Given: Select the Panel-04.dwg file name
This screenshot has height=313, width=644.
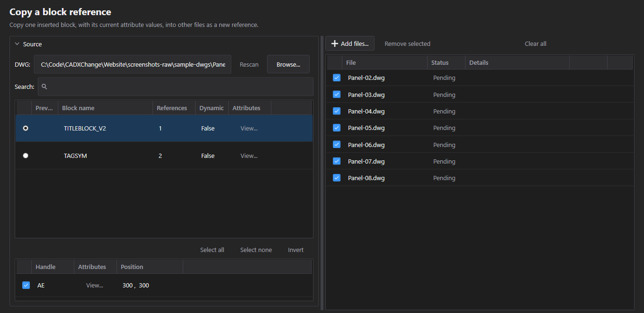Looking at the screenshot, I should pos(366,111).
